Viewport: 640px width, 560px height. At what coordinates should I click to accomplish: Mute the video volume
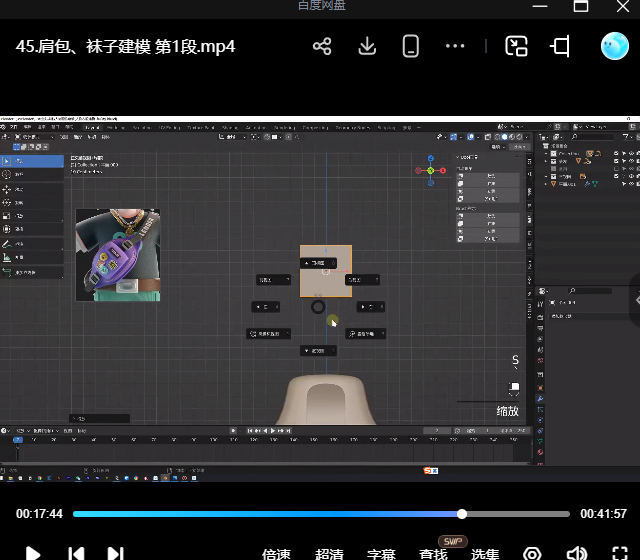[577, 553]
